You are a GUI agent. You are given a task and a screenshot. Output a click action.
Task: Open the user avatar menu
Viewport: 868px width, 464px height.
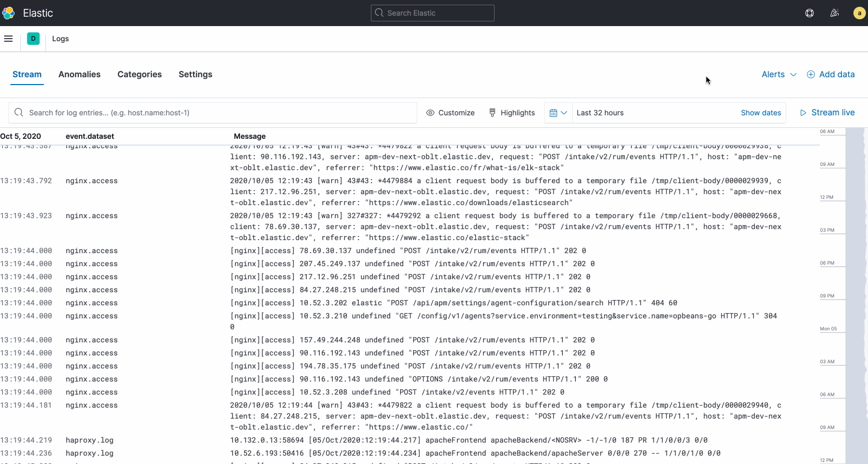(x=859, y=13)
